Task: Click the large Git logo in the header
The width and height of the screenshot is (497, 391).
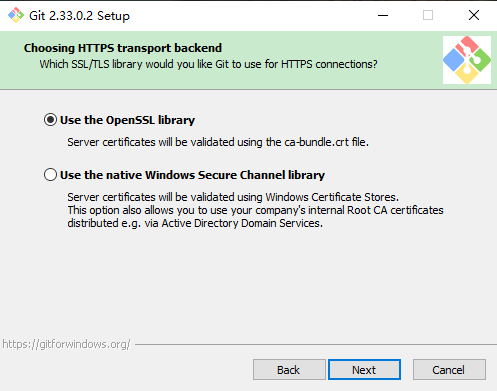Action: pos(467,60)
